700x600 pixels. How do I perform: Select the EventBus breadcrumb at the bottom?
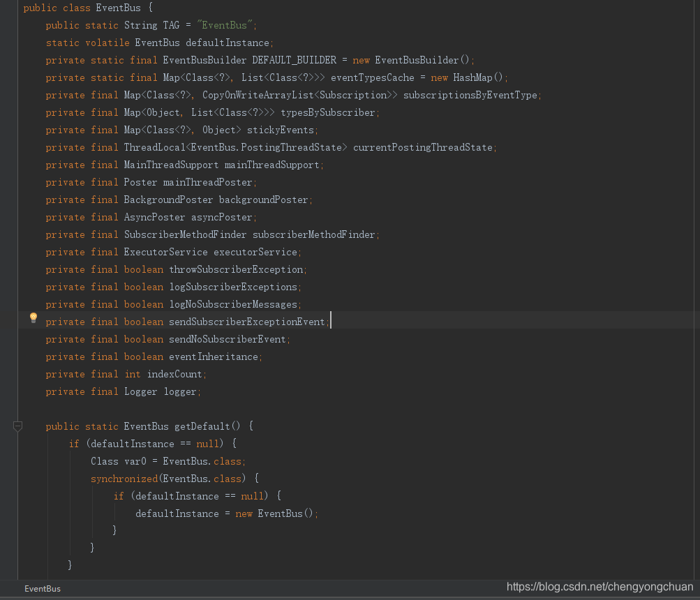[43, 588]
